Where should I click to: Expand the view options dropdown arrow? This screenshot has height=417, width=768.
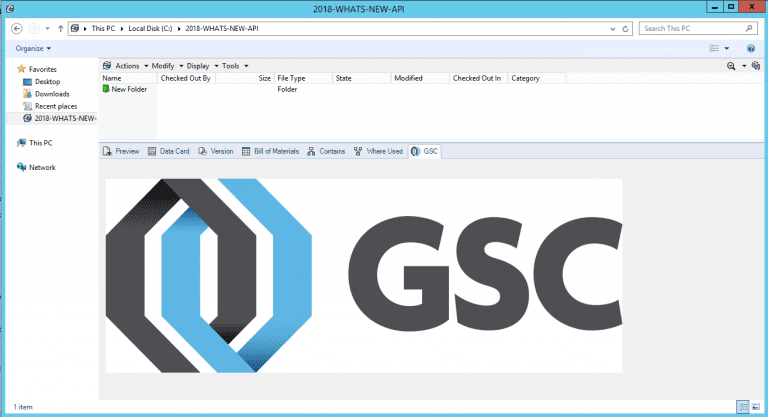727,48
